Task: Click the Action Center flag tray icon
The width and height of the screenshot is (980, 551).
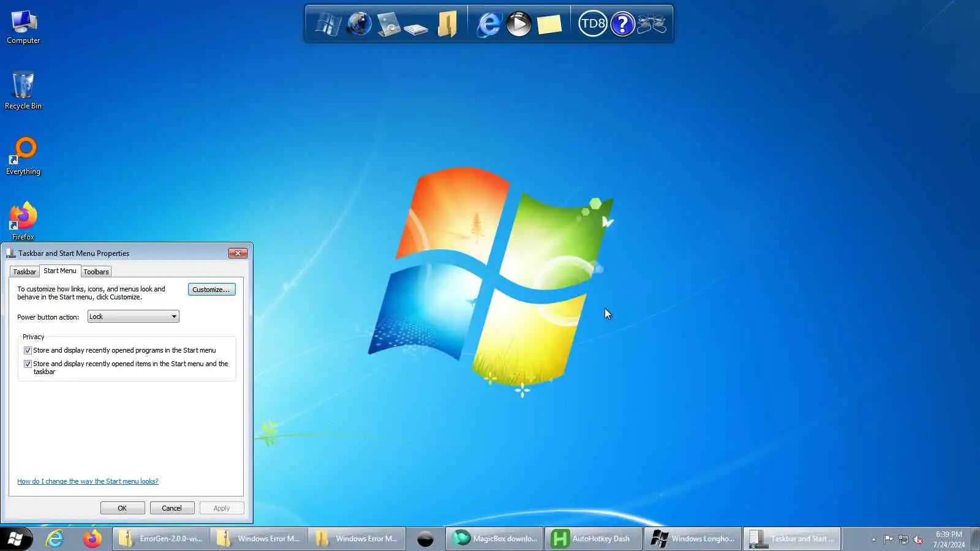Action: 888,539
